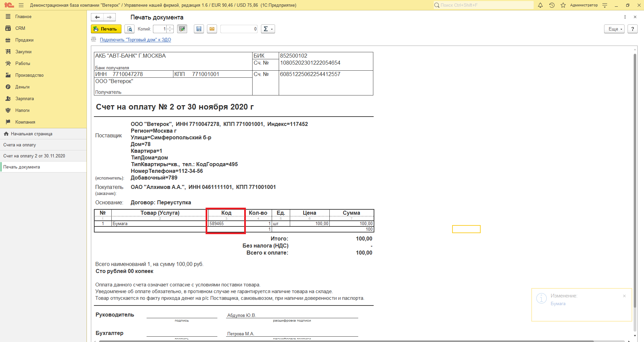Open the print preview icon
644x342 pixels.
129,29
